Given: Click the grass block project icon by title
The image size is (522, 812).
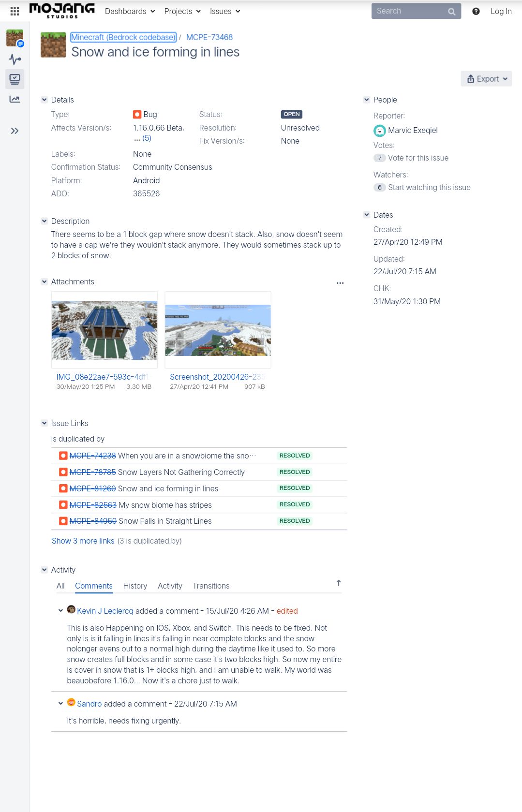Looking at the screenshot, I should click(x=53, y=45).
